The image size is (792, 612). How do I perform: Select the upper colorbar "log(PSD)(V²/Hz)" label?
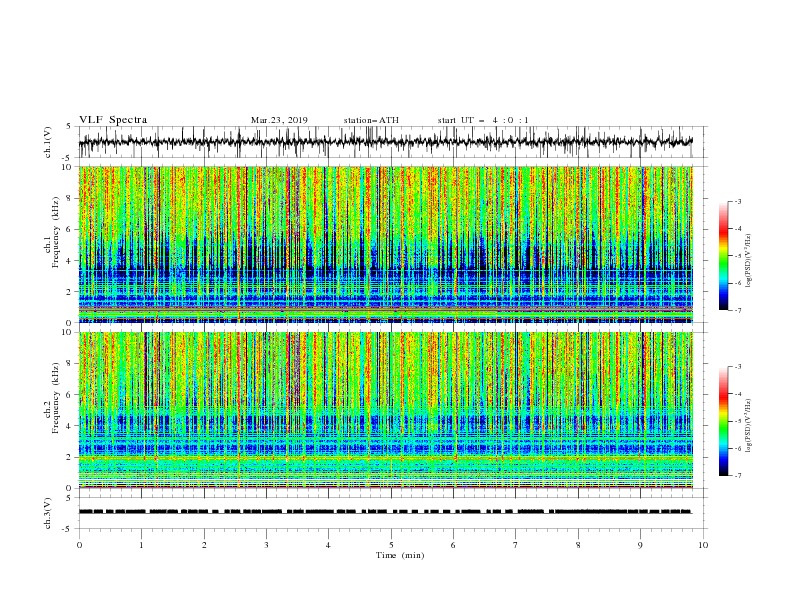pyautogui.click(x=748, y=261)
